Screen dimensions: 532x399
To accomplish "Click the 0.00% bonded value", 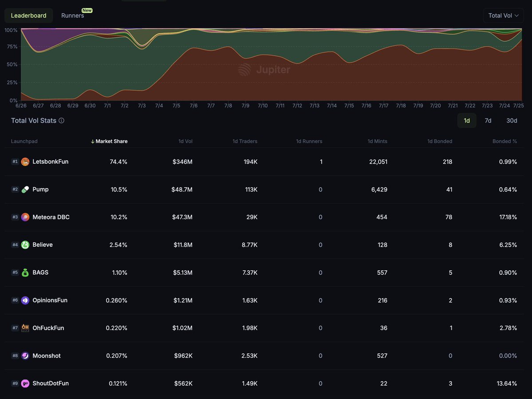I will coord(508,356).
